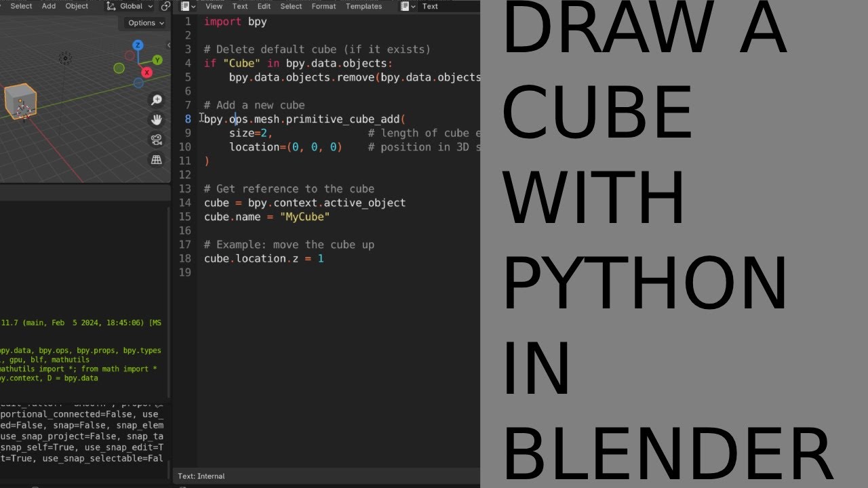Click the comment '# Get reference to the cube'
This screenshot has height=488, width=868.
289,189
